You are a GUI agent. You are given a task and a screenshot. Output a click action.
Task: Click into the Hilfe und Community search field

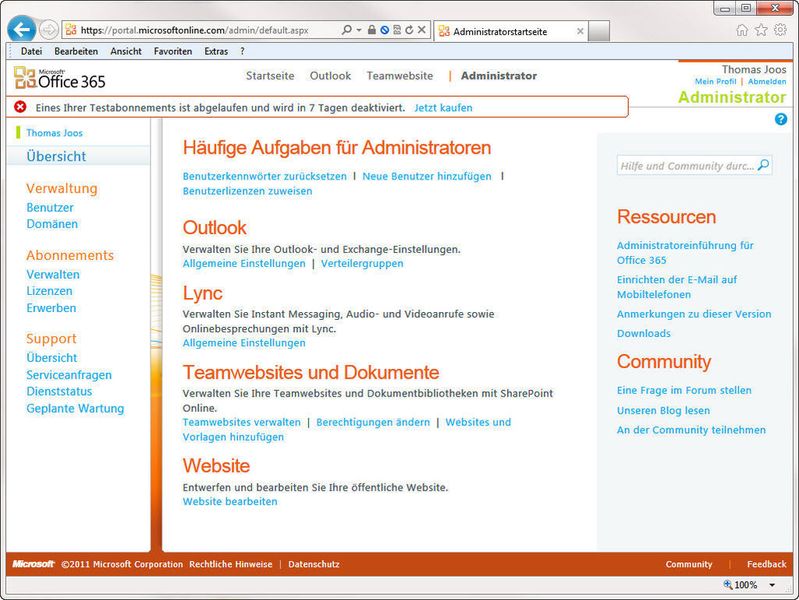(x=686, y=166)
